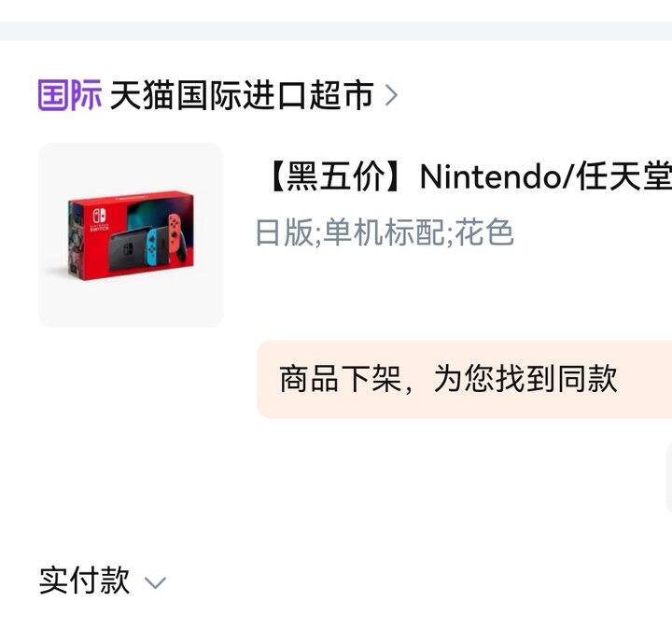Viewport: 672px width, 630px height.
Task: Click the Nintendo Switch logo on the product box
Action: point(99,219)
